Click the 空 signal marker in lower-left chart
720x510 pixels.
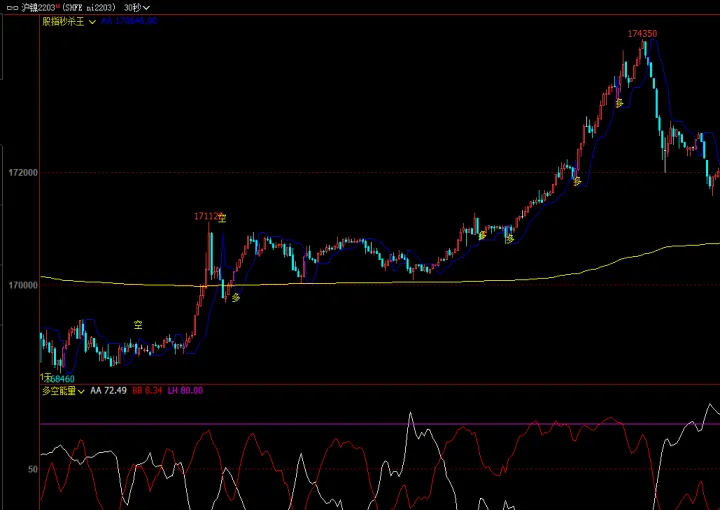point(138,325)
